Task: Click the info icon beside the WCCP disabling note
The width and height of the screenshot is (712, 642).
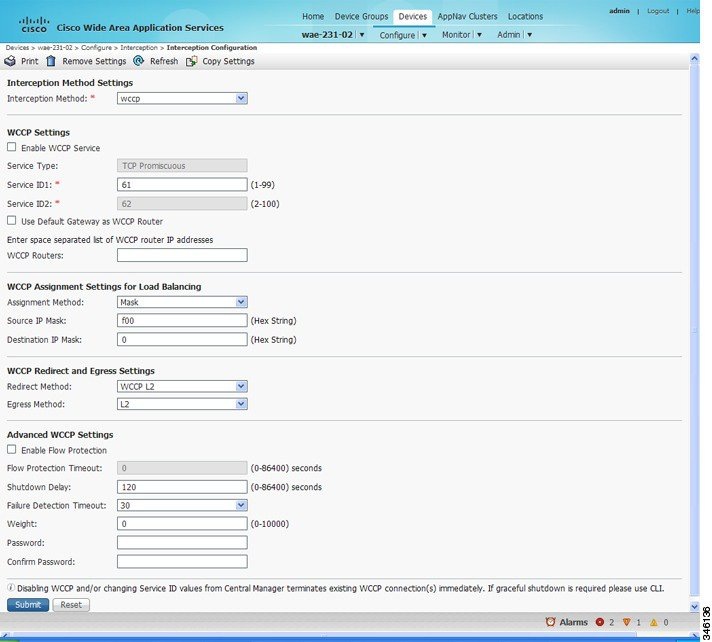Action: click(x=11, y=588)
